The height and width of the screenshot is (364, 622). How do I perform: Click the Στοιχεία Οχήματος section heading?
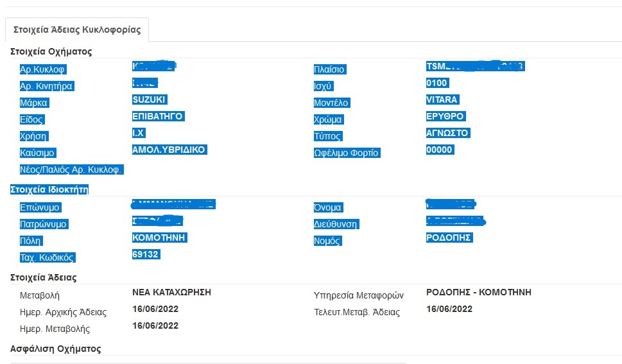point(51,51)
